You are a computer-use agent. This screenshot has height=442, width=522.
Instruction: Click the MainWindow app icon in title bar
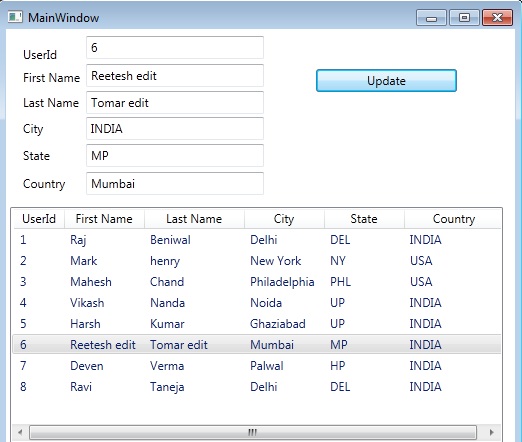coord(15,17)
